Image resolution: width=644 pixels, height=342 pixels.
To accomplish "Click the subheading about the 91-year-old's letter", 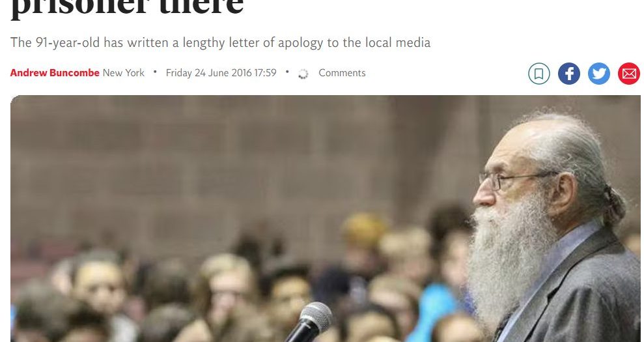I will [x=220, y=42].
